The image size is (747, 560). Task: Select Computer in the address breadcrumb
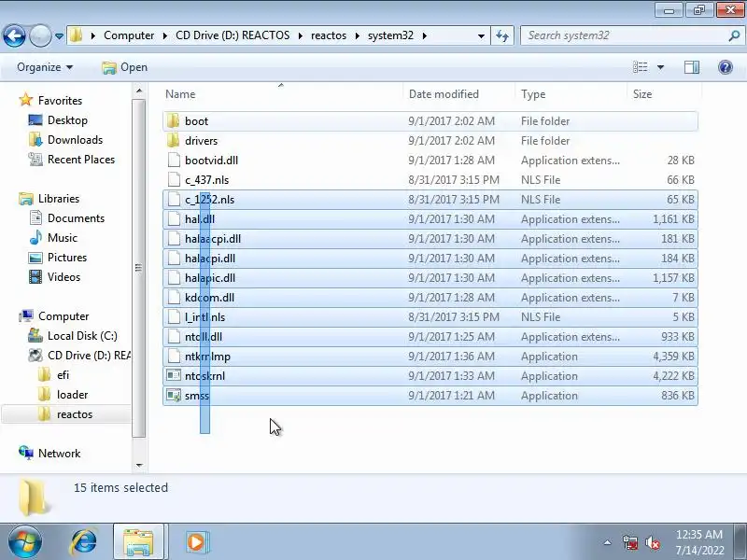(x=129, y=35)
